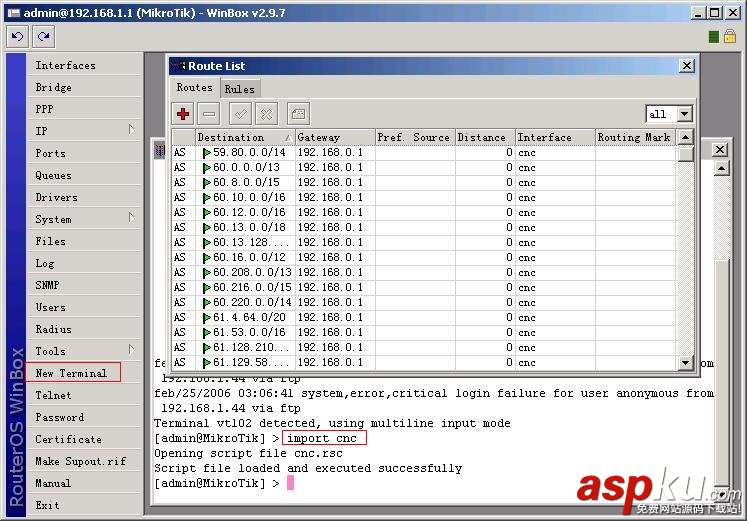The height and width of the screenshot is (521, 747).
Task: Open the 'all' routing table dropdown
Action: (x=685, y=114)
